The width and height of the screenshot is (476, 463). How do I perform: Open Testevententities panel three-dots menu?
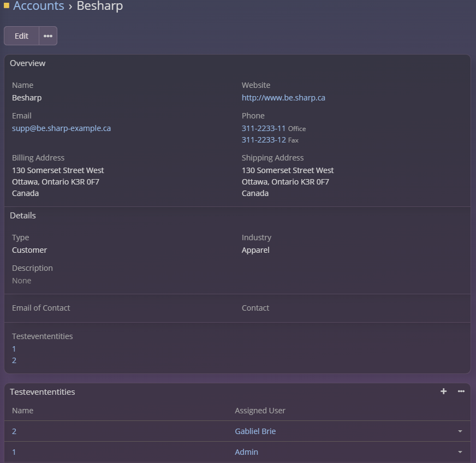[x=461, y=391]
